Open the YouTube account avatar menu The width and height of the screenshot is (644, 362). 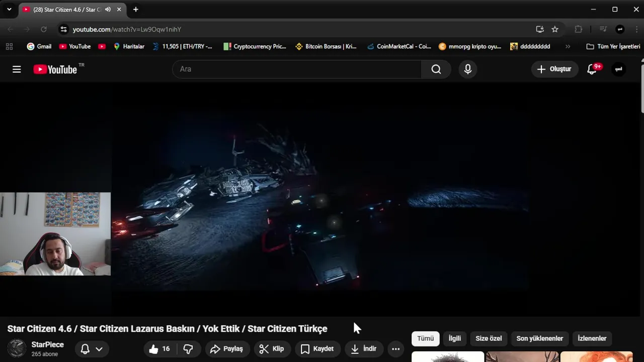(x=619, y=69)
